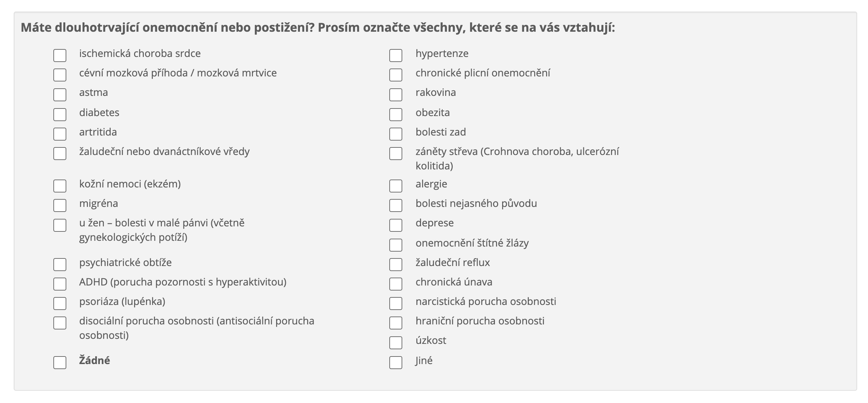Mark the 'migréna' checkbox
Screen dimensions: 868x403
[x=60, y=205]
